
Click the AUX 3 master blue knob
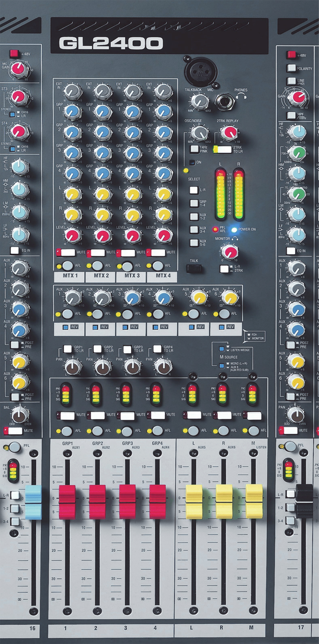pos(133,297)
